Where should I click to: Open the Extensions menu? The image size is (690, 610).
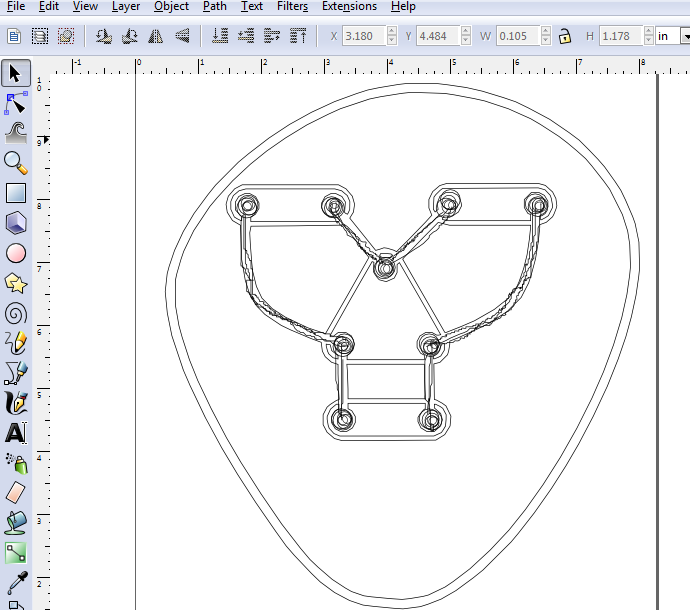(x=349, y=6)
